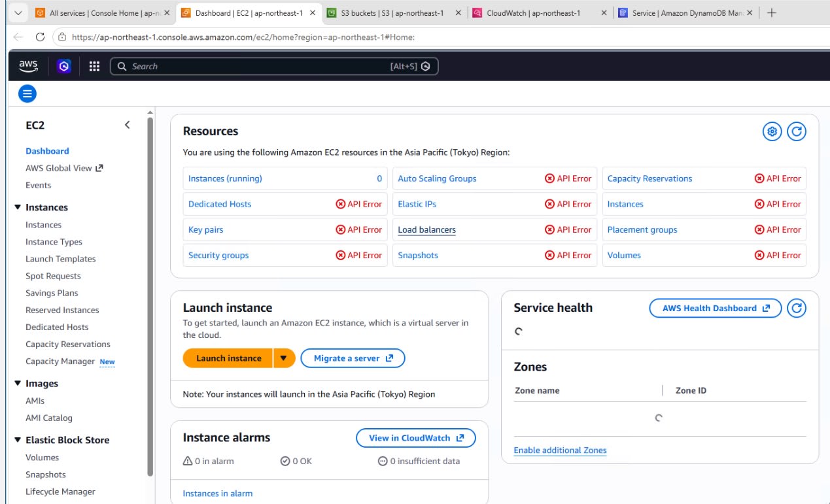Open Capacity Manager in sidebar
The width and height of the screenshot is (830, 504).
coord(60,361)
